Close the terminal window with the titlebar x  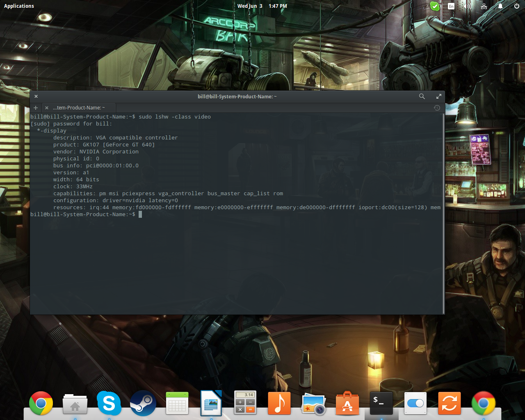click(x=36, y=96)
